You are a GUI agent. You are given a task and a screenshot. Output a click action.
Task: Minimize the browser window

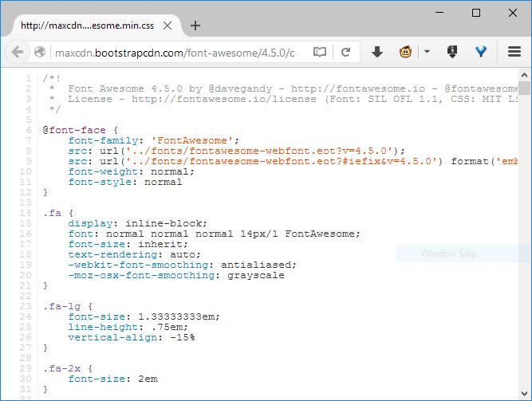coord(439,13)
